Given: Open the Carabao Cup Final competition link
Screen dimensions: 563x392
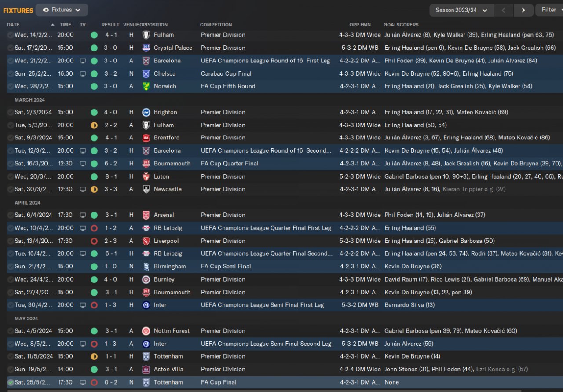Looking at the screenshot, I should coord(226,73).
